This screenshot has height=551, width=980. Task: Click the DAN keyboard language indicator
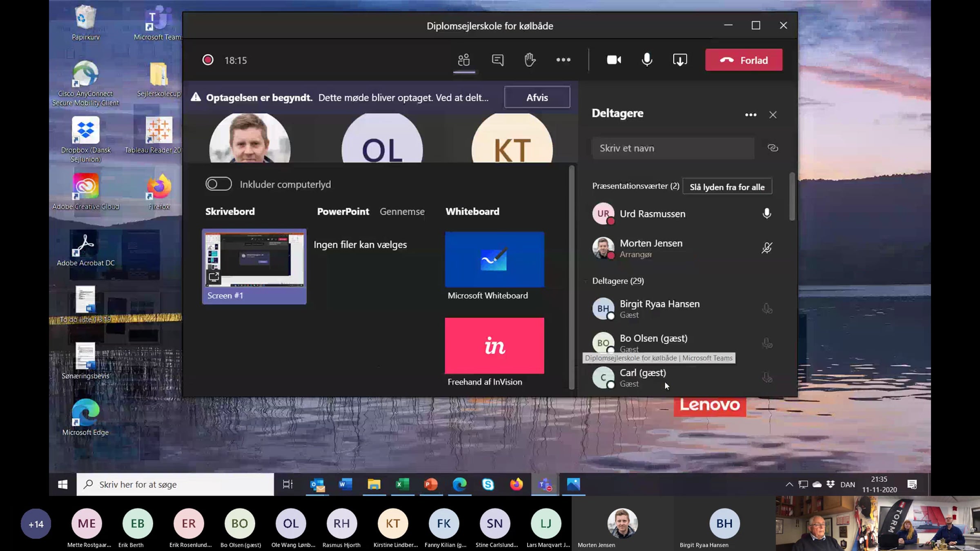[848, 484]
